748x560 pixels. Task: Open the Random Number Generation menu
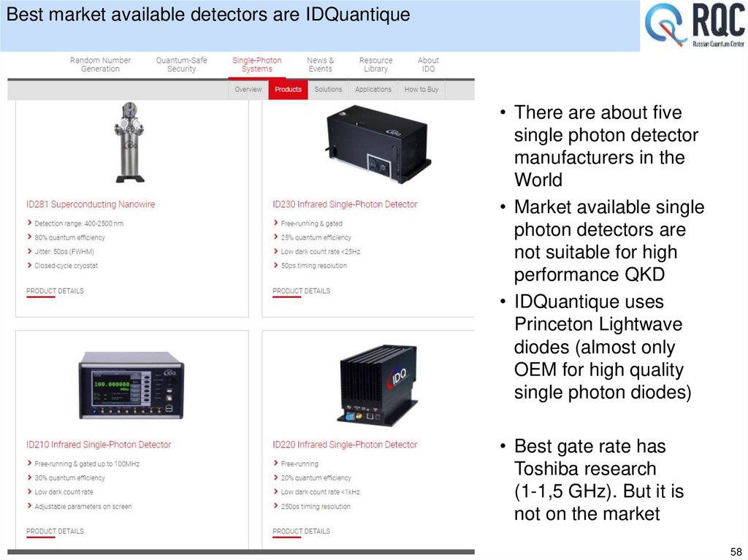[100, 64]
